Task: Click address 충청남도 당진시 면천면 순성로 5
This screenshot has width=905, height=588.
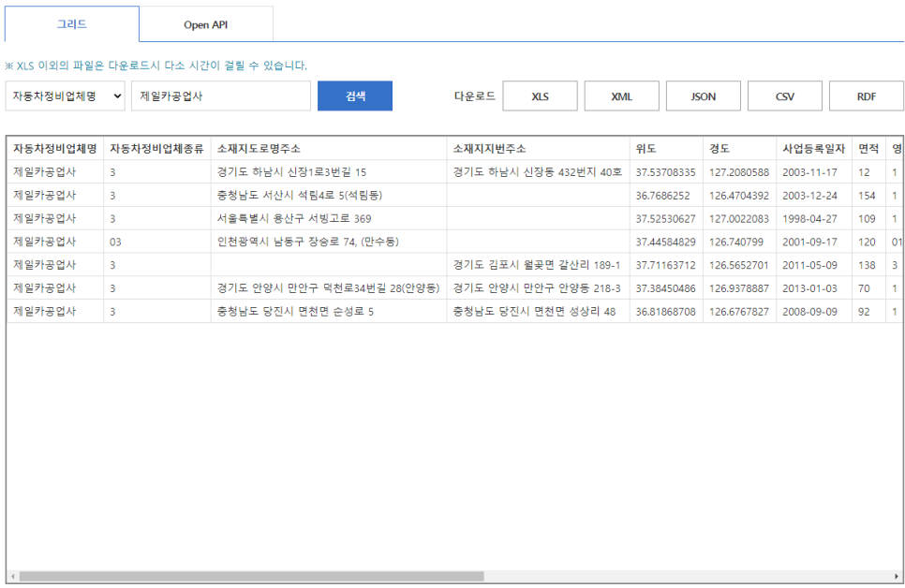Action: (295, 312)
